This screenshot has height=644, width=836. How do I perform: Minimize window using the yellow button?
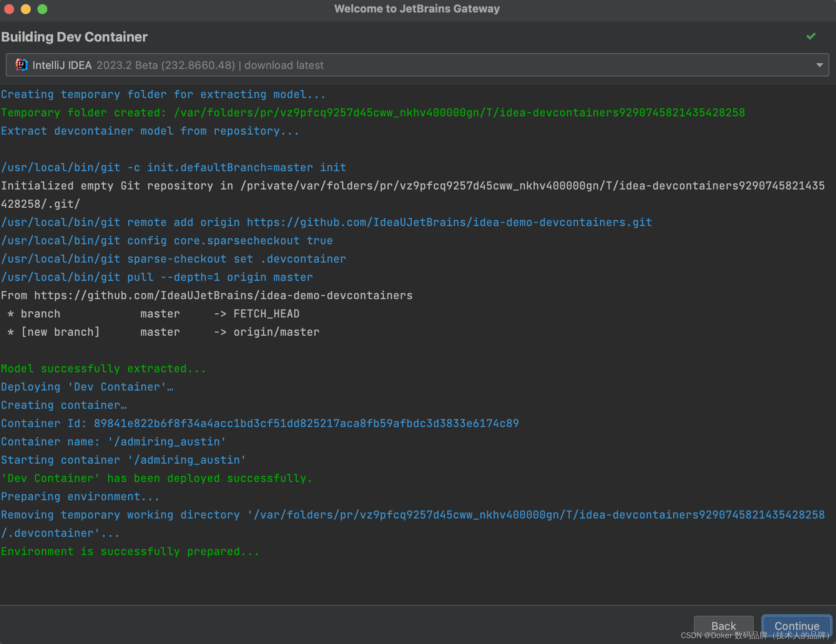tap(26, 9)
